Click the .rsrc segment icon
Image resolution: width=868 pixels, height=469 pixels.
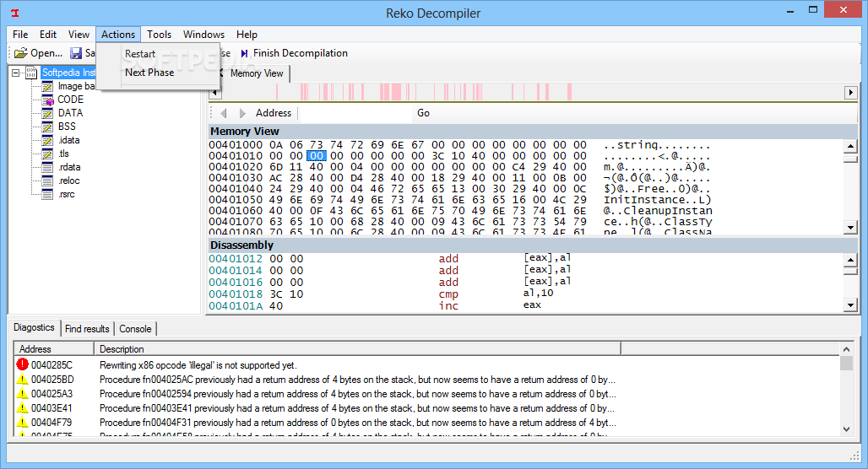pos(47,194)
